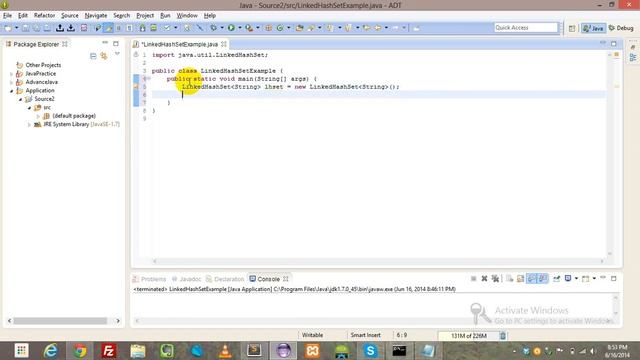This screenshot has height=360, width=640.
Task: Click the upload arrow toolbar icon
Action: click(60, 28)
